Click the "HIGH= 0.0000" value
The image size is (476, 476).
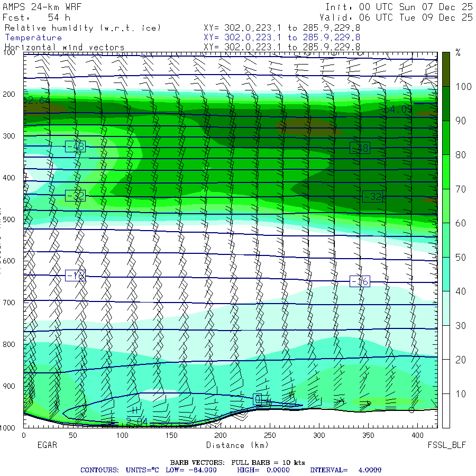(x=263, y=470)
